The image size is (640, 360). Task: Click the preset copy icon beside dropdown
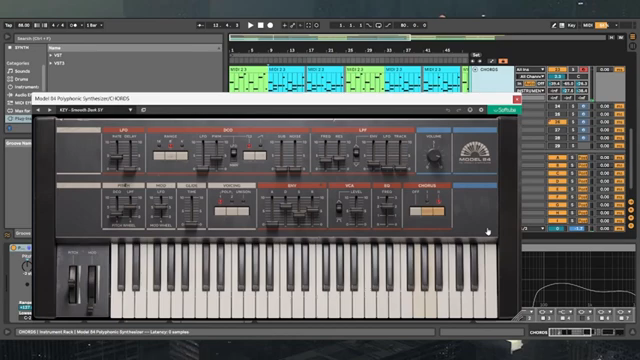[143, 110]
